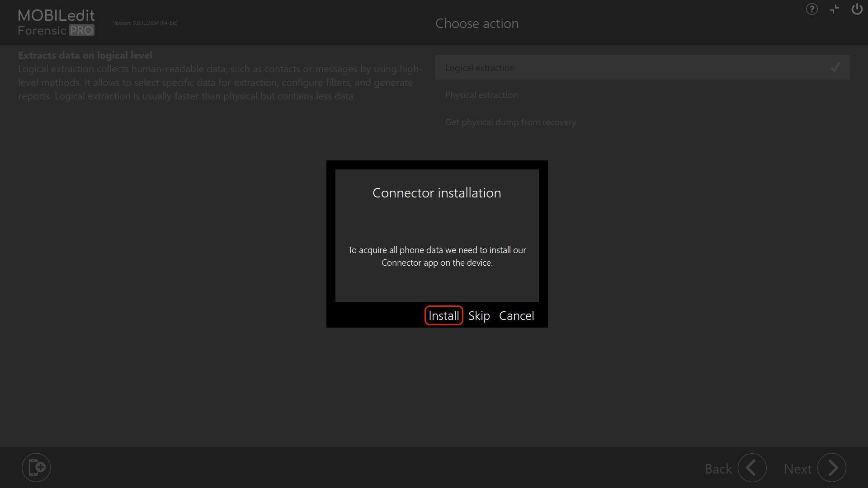
Task: Click the Connector installation dialog title
Action: [x=437, y=193]
